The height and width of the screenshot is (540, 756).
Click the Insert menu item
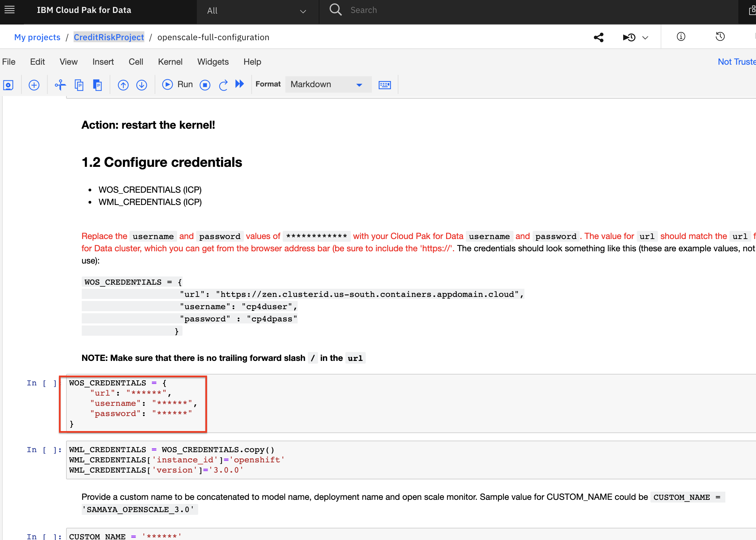coord(102,62)
